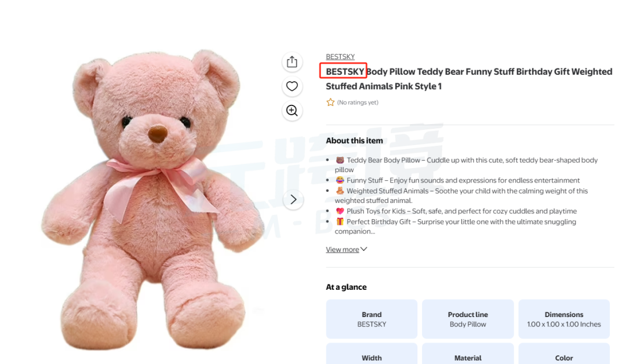Open image zoom with magnifier icon

292,111
